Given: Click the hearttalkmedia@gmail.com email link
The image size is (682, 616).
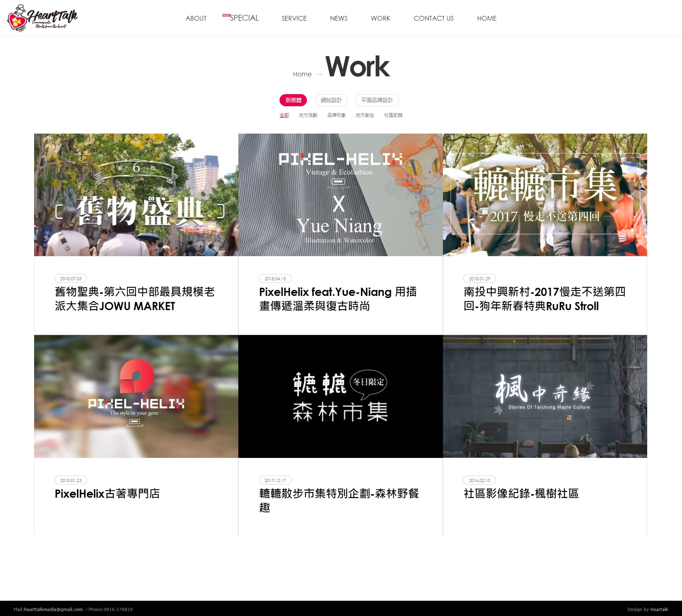Looking at the screenshot, I should [x=53, y=609].
